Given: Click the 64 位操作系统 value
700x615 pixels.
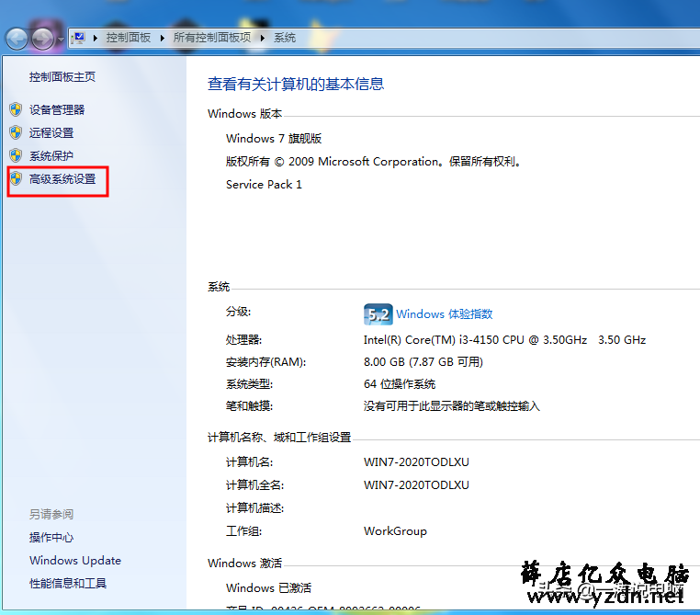Looking at the screenshot, I should 400,384.
